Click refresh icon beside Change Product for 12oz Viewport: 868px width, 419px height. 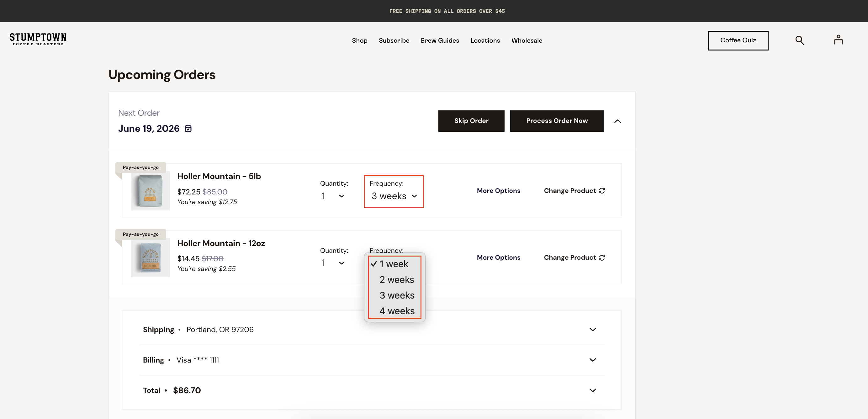click(602, 257)
